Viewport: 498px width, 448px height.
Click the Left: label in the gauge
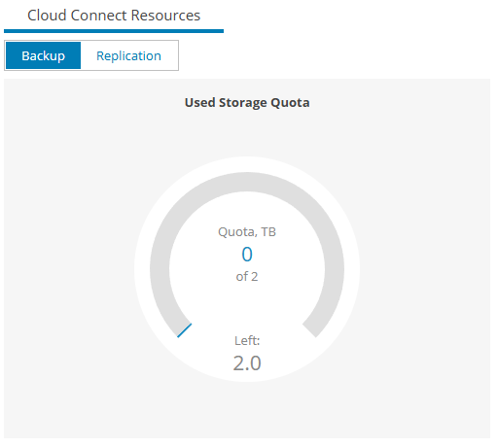[247, 340]
